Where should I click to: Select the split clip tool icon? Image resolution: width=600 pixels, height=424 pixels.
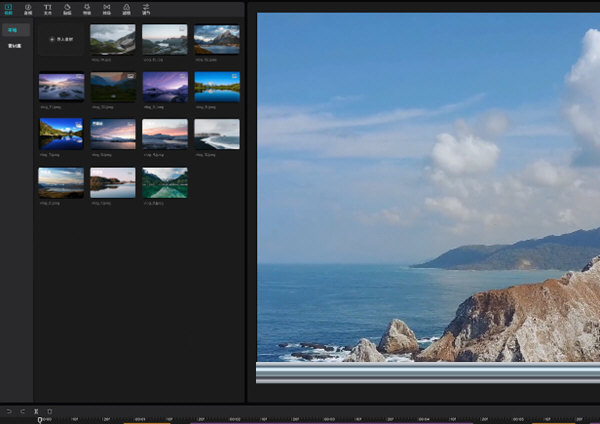pos(36,411)
